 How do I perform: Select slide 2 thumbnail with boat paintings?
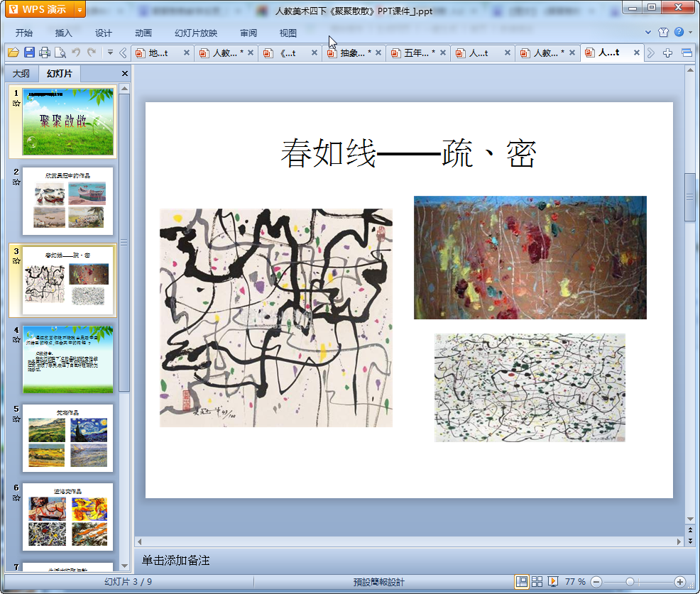pos(68,201)
